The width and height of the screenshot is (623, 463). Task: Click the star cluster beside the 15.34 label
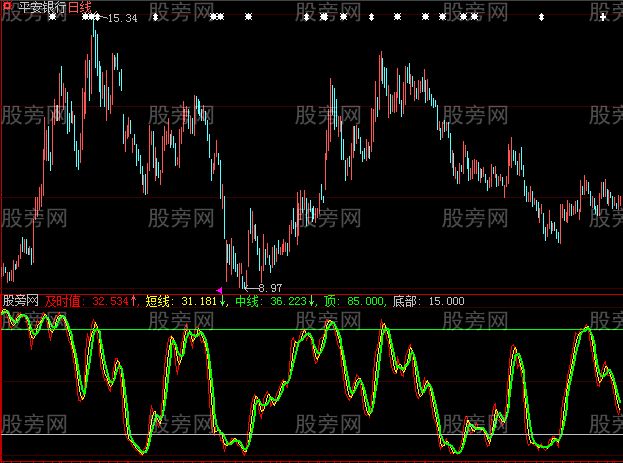tap(91, 18)
